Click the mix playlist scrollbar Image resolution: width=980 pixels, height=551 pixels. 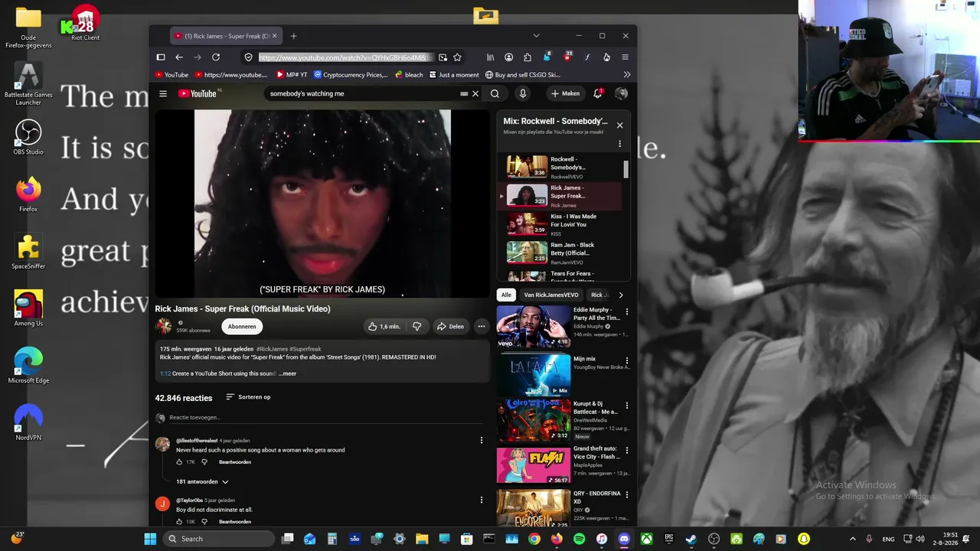pos(626,170)
